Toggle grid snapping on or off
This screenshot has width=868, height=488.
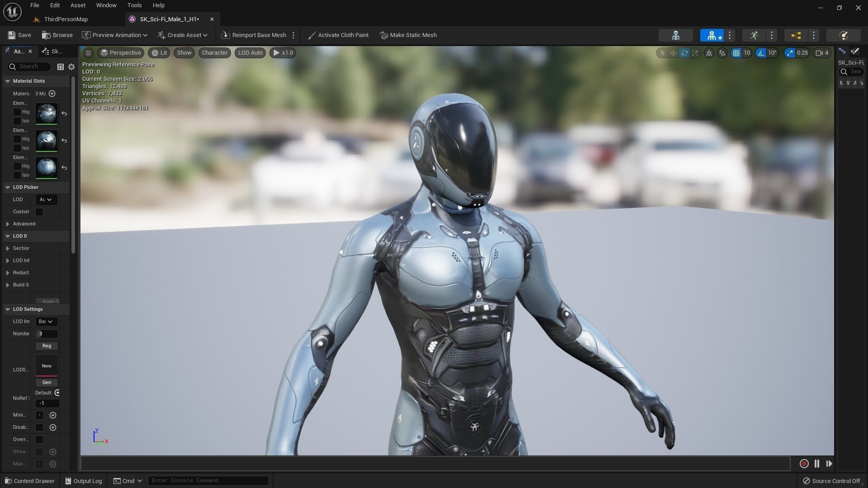click(x=736, y=53)
